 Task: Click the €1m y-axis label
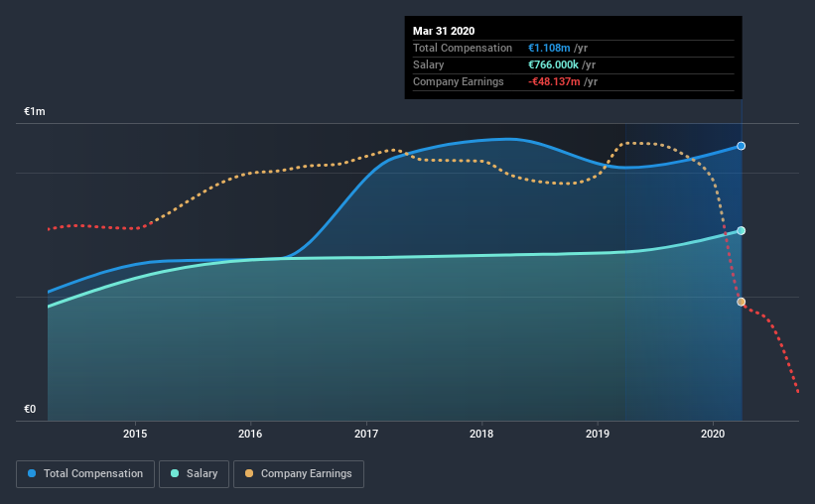(x=35, y=112)
